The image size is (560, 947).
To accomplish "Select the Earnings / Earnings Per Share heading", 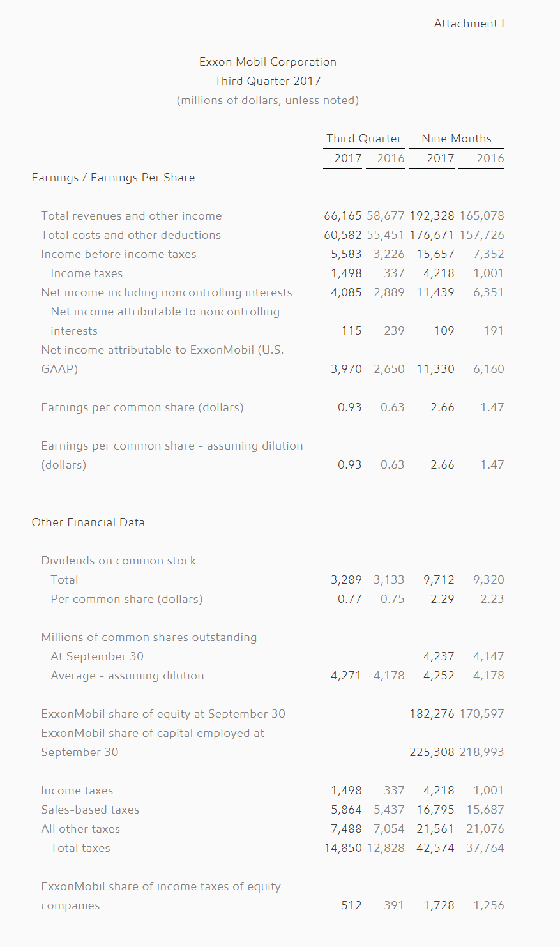I will tap(113, 178).
